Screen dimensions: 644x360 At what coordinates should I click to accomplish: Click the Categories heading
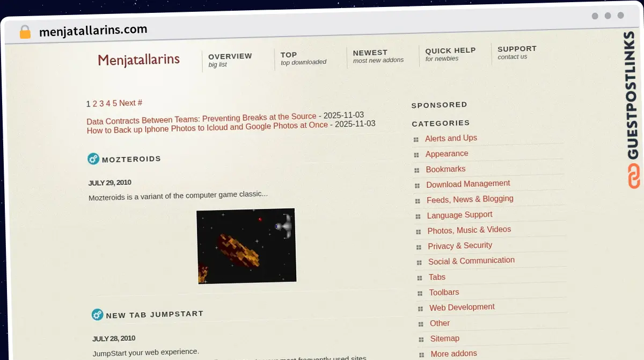pos(441,123)
